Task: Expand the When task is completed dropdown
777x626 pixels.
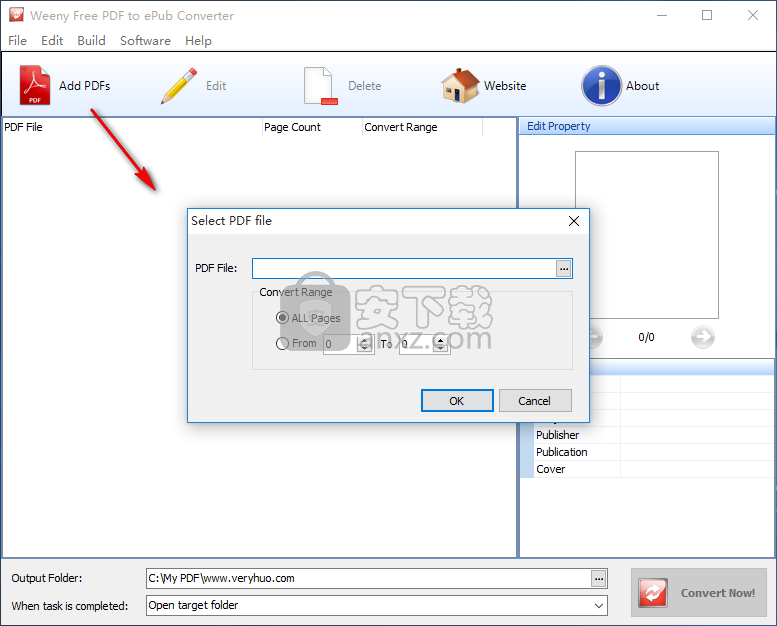Action: click(x=599, y=606)
